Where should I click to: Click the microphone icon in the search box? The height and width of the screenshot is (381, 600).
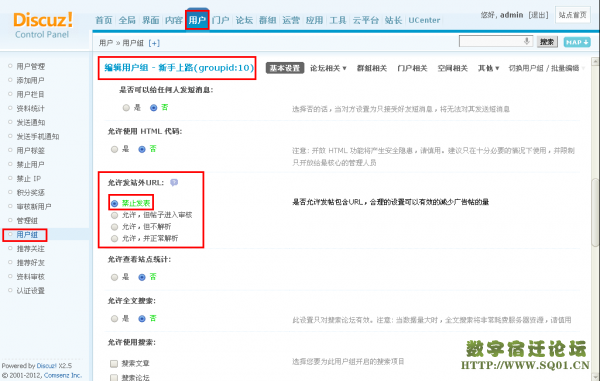tap(527, 41)
